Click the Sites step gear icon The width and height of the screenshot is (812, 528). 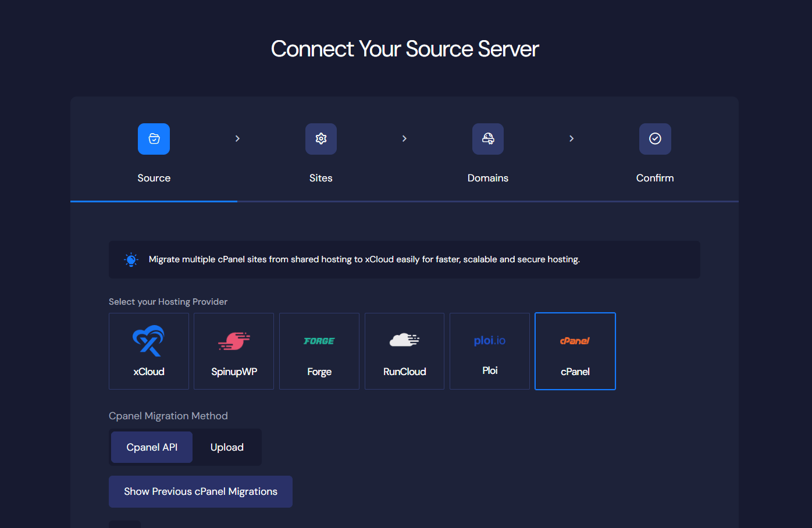tap(320, 138)
